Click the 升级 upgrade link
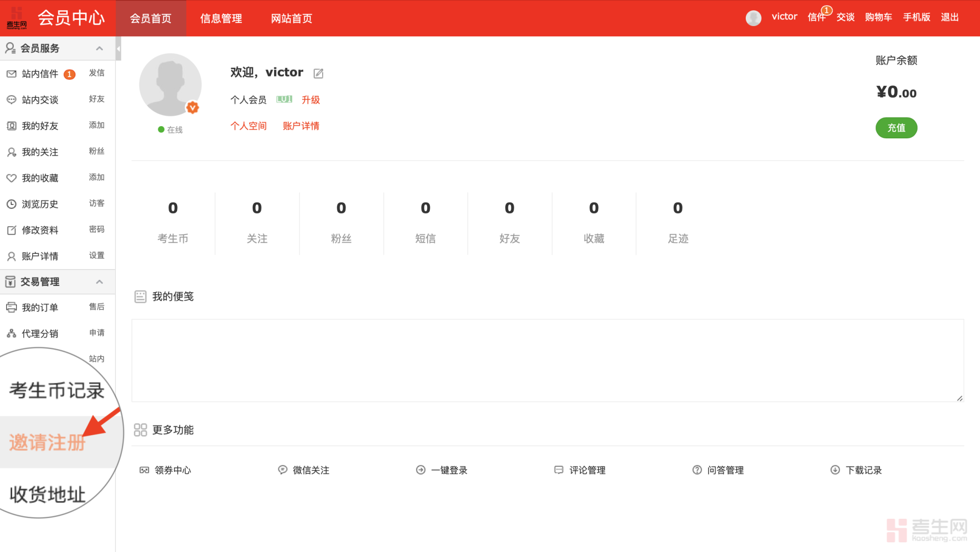The image size is (980, 552). (x=310, y=100)
